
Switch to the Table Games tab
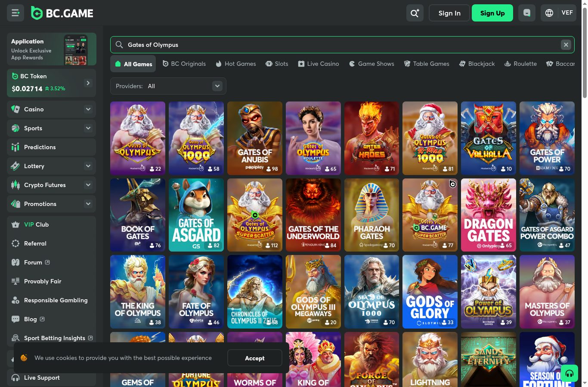pyautogui.click(x=427, y=64)
